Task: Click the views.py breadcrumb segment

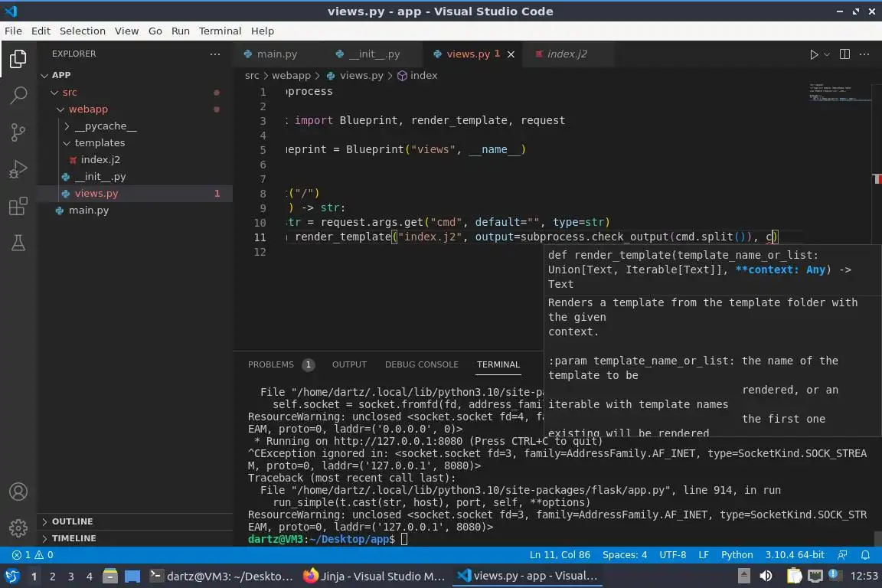Action: tap(355, 75)
